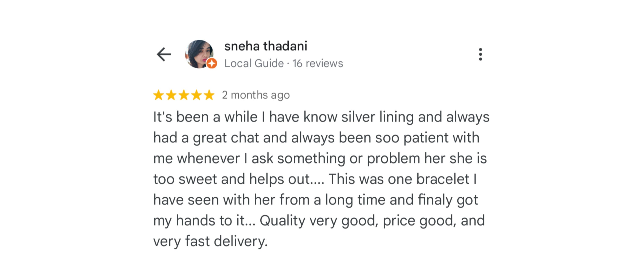Click the line "have seen with her"
This screenshot has width=644, height=274.
[x=316, y=200]
